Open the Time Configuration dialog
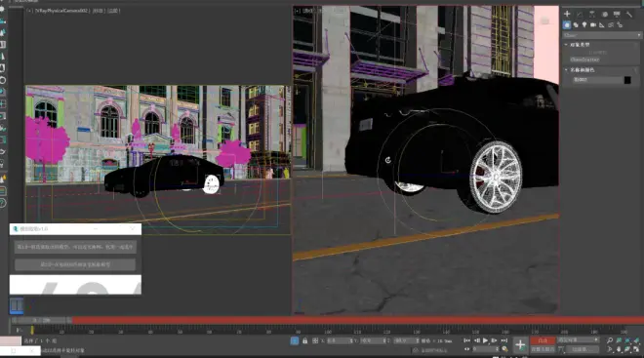 504,349
